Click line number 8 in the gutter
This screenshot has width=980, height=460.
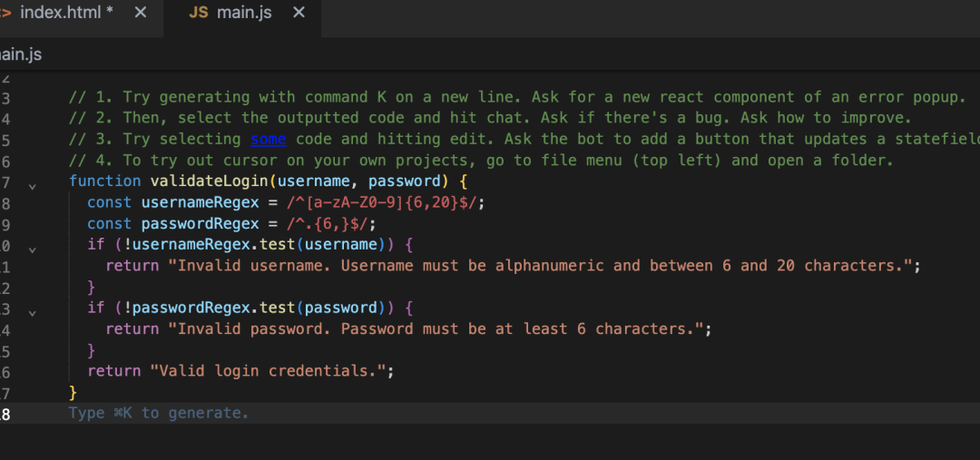(x=5, y=202)
